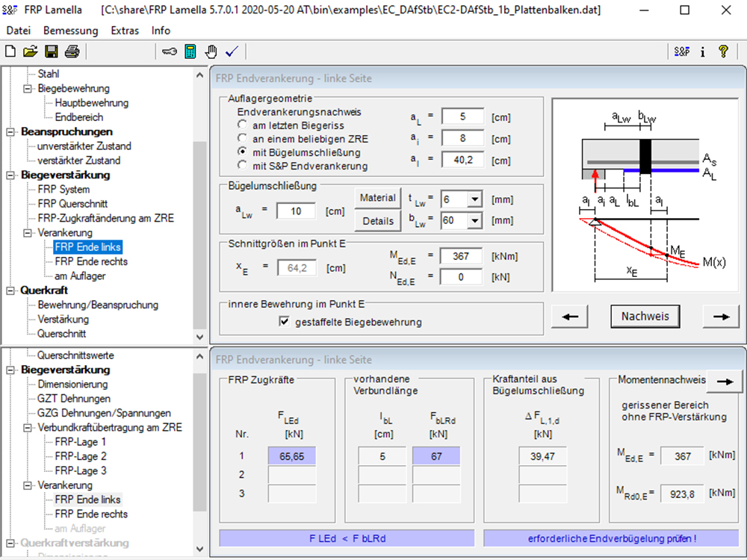The height and width of the screenshot is (560, 747).
Task: Select 'FRP Querschnitt' tree item
Action: click(72, 204)
